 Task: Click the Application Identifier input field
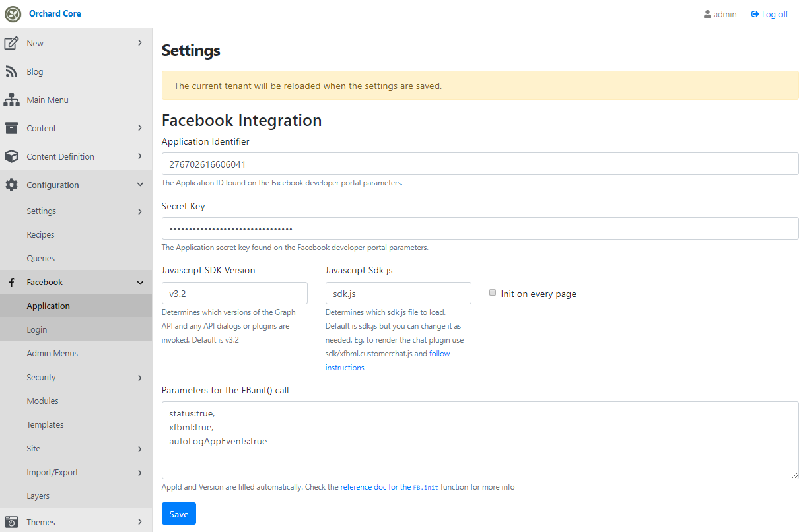(x=480, y=164)
